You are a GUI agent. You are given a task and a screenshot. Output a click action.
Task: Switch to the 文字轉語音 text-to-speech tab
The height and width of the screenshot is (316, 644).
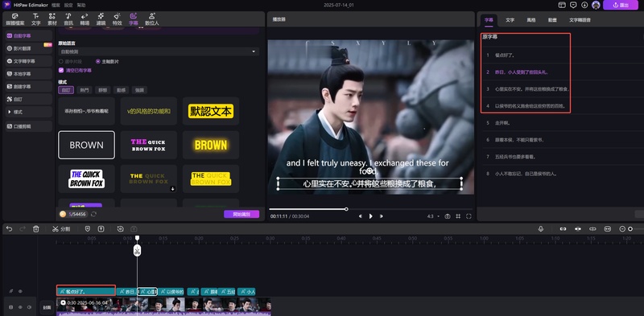point(580,19)
